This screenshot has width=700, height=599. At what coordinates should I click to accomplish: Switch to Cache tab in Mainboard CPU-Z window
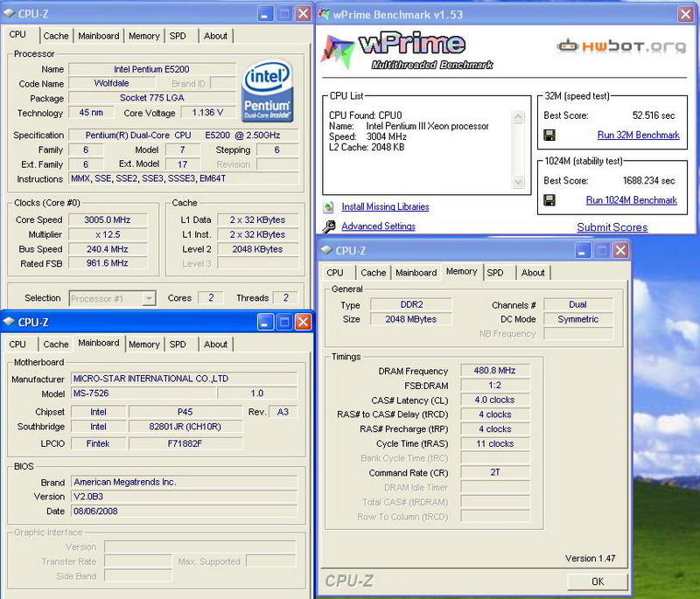tap(56, 345)
